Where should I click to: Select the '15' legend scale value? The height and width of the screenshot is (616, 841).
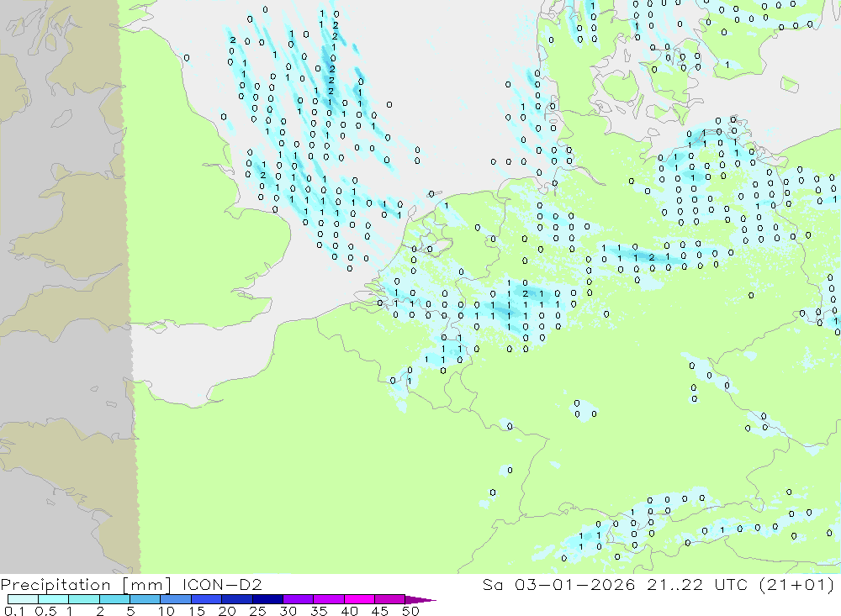[x=197, y=611]
